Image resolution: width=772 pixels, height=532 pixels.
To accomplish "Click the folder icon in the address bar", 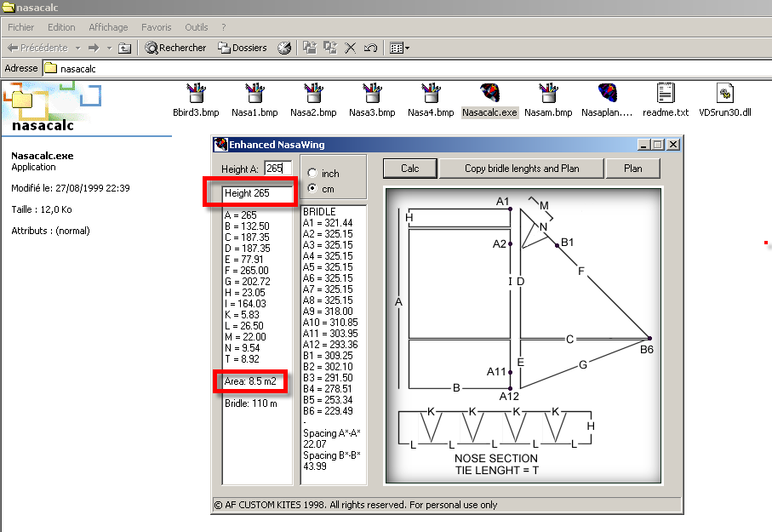I will coord(51,68).
